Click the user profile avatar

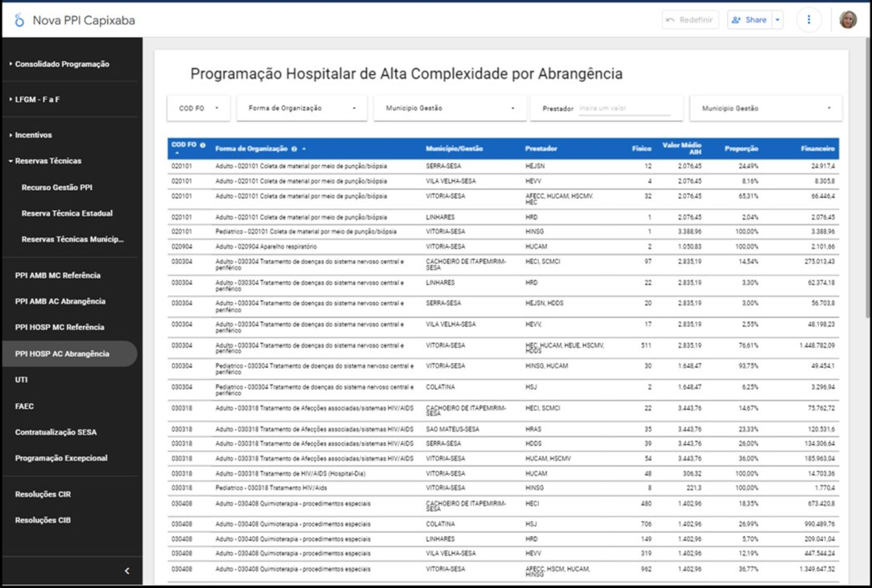click(847, 20)
